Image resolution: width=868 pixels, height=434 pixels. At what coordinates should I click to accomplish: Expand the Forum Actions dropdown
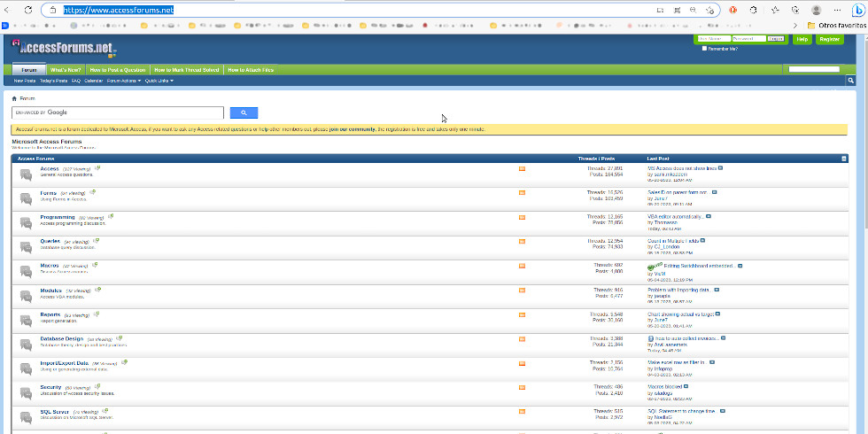[123, 81]
